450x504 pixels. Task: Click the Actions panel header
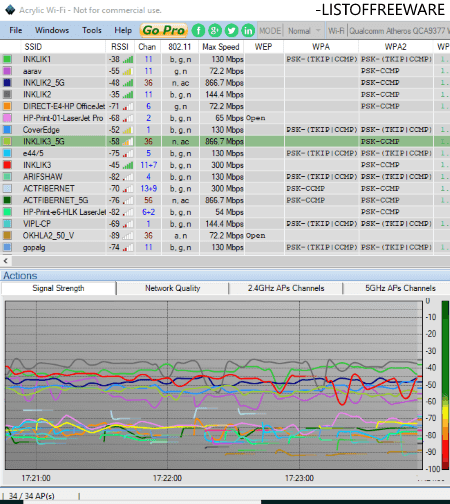(x=225, y=276)
